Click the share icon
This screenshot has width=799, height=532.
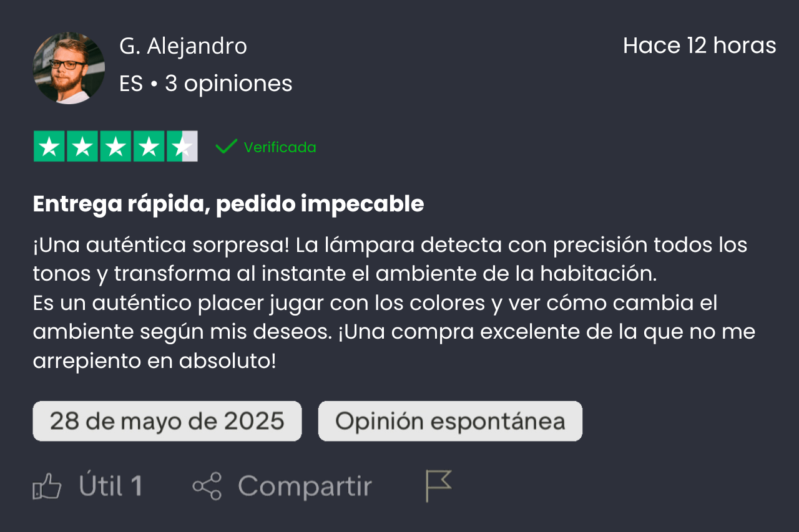pyautogui.click(x=207, y=486)
